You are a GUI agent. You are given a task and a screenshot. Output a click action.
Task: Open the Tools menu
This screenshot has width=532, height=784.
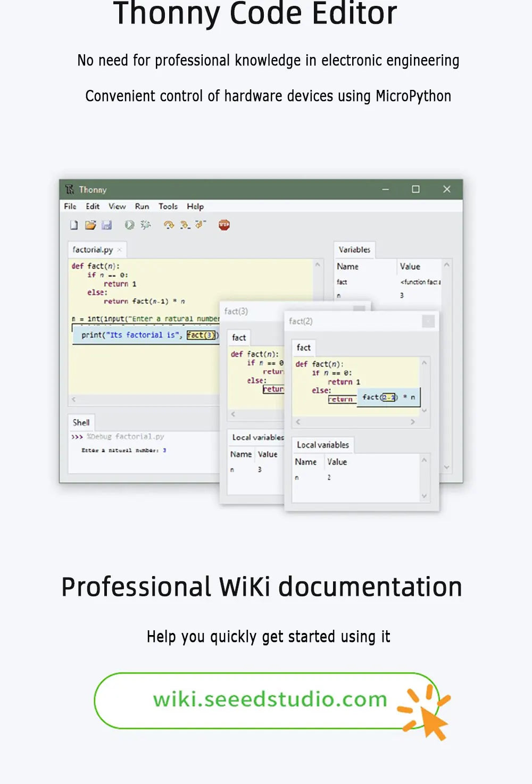point(168,206)
